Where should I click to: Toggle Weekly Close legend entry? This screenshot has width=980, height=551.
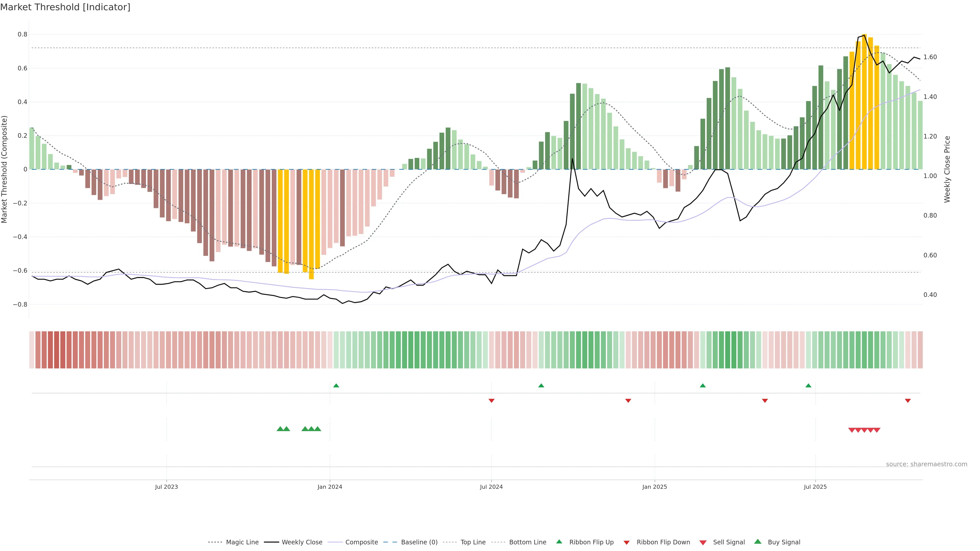[x=302, y=542]
